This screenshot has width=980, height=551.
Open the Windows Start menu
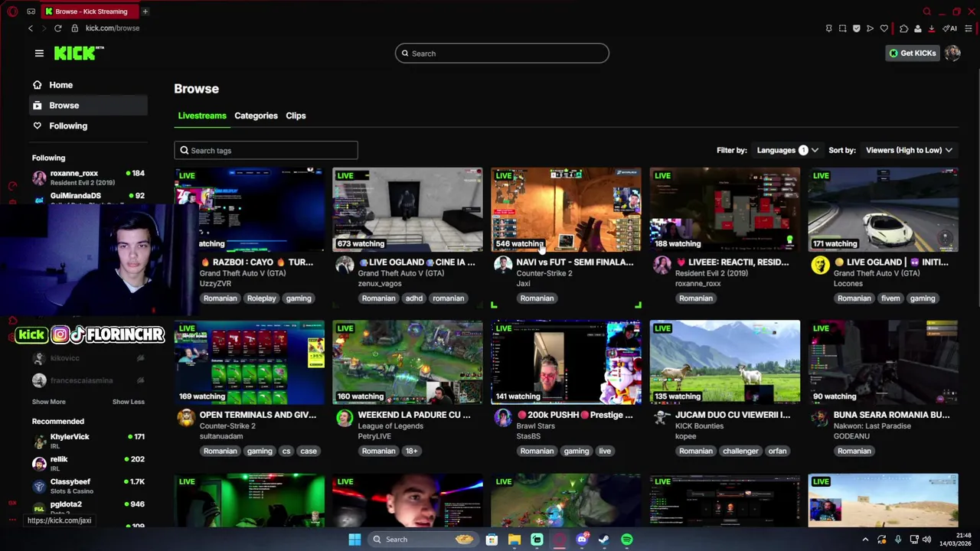coord(354,540)
